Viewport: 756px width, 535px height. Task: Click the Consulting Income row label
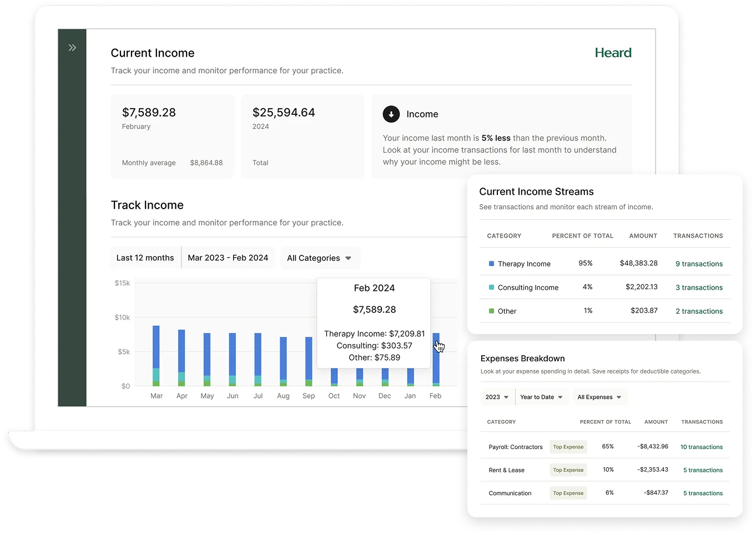528,287
